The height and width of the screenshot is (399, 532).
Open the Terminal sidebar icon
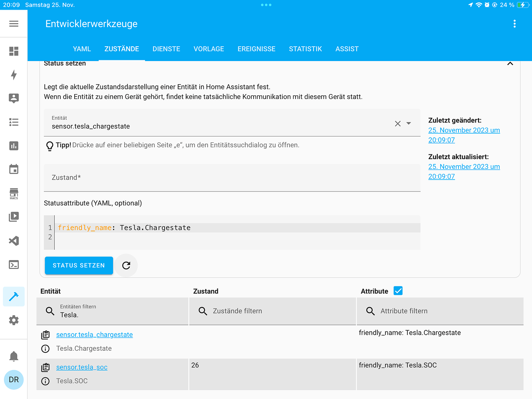coord(14,264)
